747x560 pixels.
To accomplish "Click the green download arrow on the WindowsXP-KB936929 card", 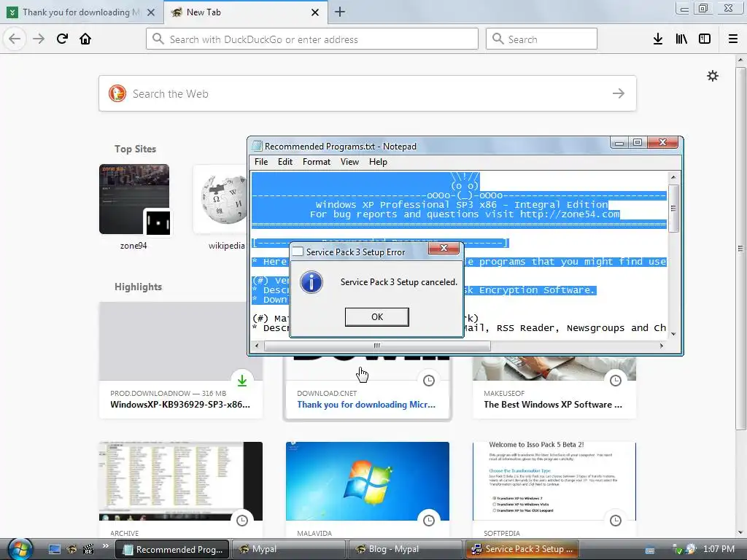I will pyautogui.click(x=242, y=381).
